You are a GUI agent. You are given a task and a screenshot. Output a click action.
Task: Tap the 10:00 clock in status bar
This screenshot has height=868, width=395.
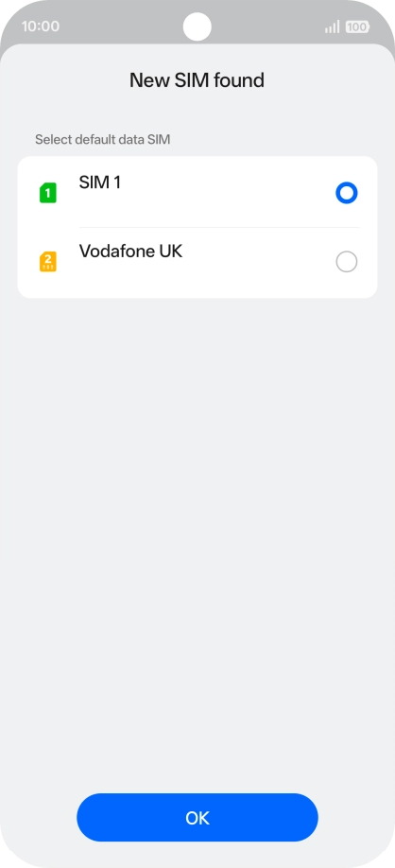(41, 26)
